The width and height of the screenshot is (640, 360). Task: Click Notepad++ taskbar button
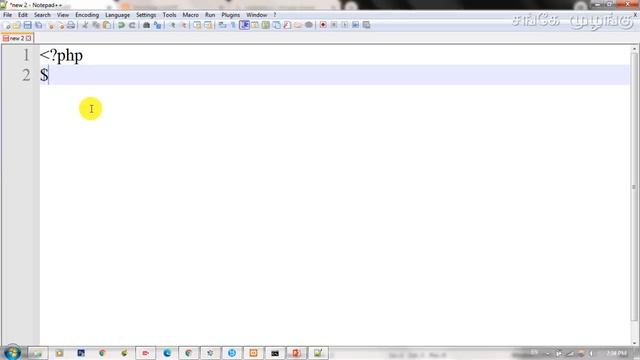click(x=318, y=353)
